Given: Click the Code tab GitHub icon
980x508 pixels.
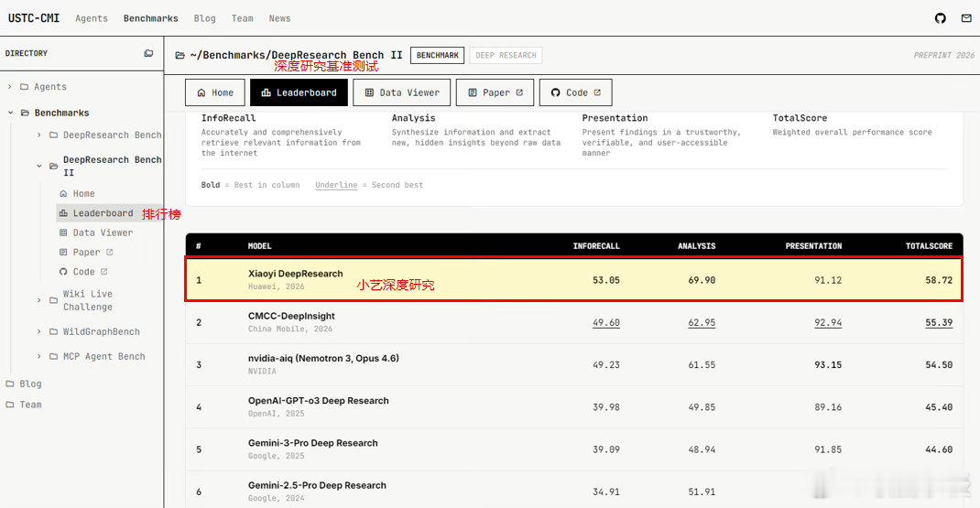Looking at the screenshot, I should point(555,92).
